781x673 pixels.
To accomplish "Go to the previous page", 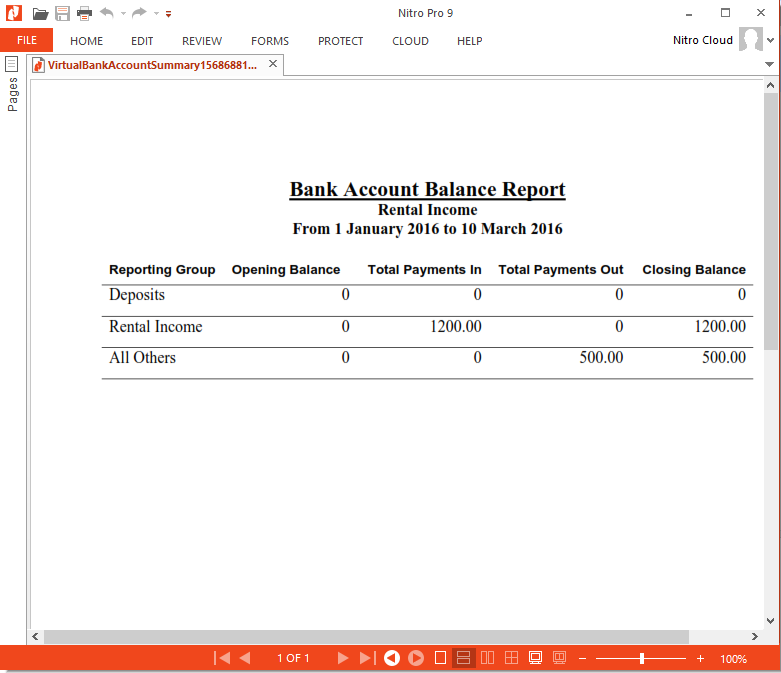I will tap(245, 658).
